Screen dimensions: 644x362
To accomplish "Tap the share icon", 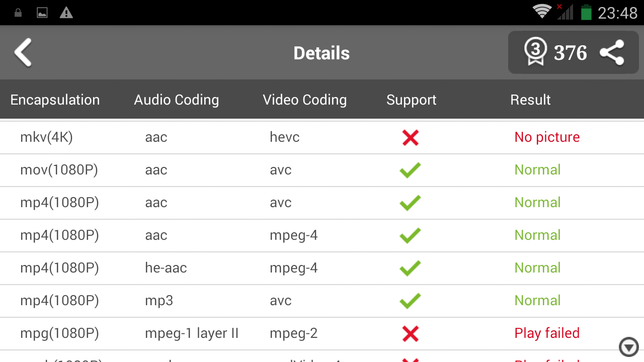I will 612,53.
